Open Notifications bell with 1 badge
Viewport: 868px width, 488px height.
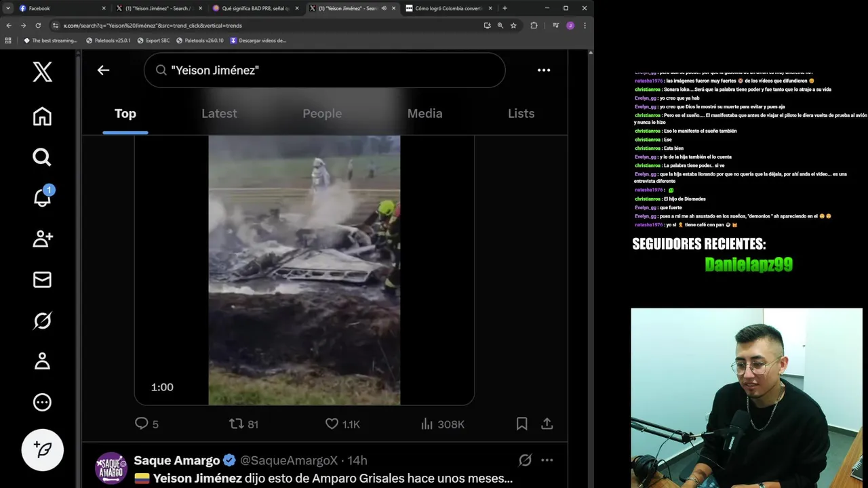tap(42, 197)
